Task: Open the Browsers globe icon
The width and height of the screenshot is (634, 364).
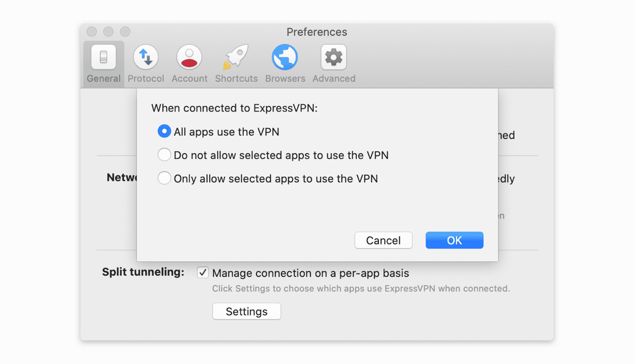Action: pos(285,57)
